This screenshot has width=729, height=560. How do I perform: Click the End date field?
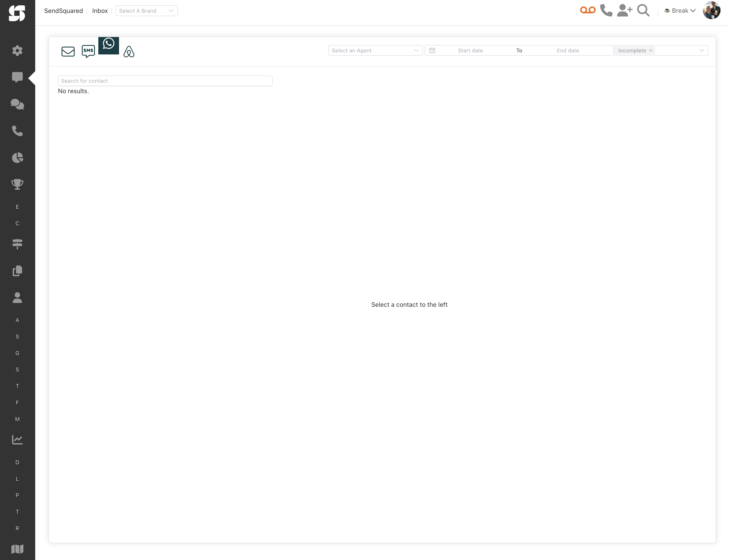(568, 50)
